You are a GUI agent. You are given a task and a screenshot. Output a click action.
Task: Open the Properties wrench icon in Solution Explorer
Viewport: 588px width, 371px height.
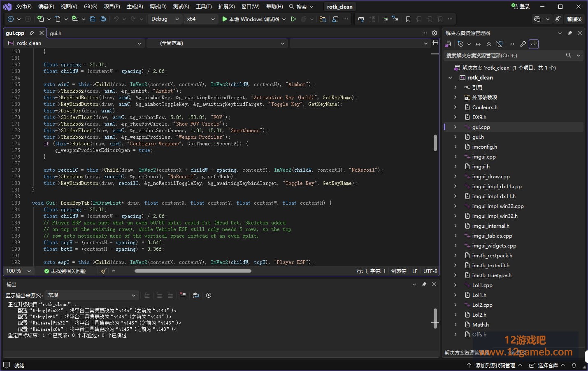(523, 44)
